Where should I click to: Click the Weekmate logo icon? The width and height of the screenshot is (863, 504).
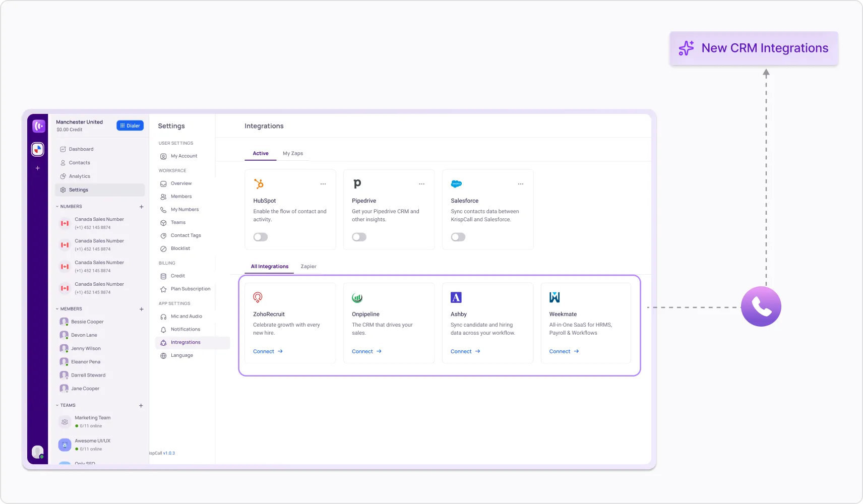coord(554,297)
